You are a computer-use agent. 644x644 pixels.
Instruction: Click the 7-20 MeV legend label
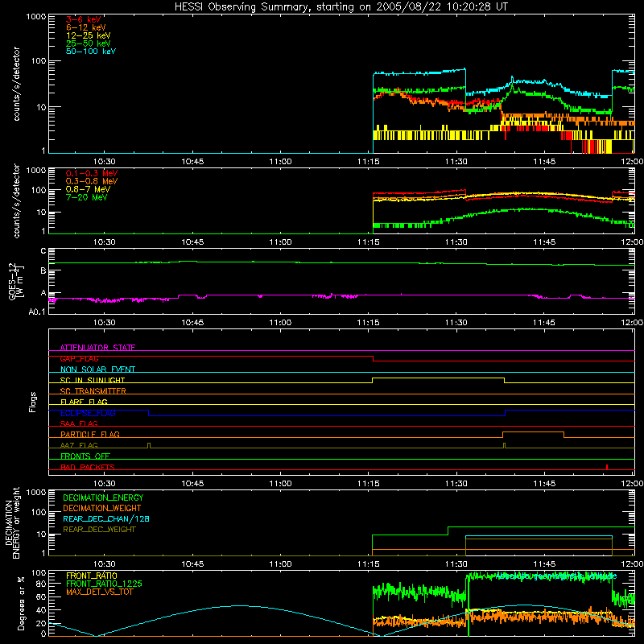click(86, 197)
